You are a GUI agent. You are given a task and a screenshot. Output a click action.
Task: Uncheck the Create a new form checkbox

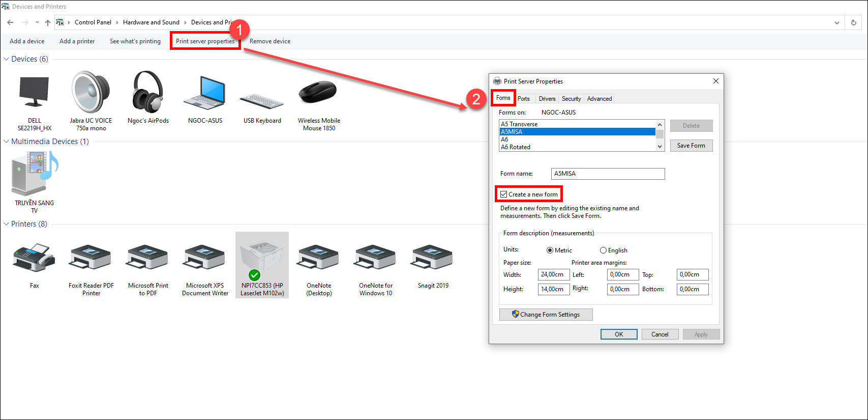pos(504,194)
